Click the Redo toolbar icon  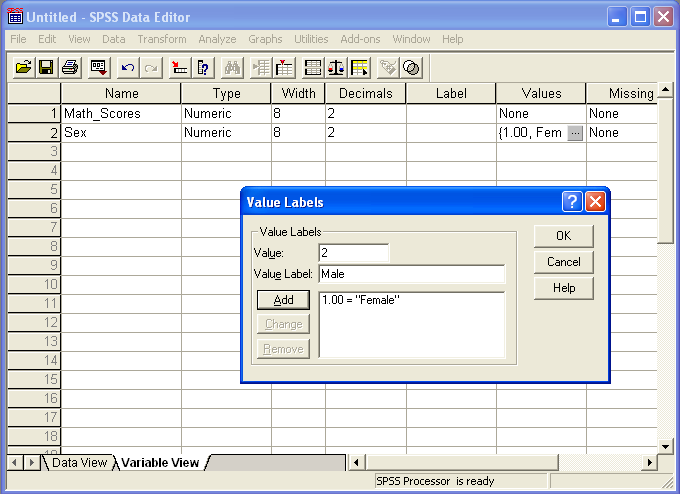coord(151,68)
